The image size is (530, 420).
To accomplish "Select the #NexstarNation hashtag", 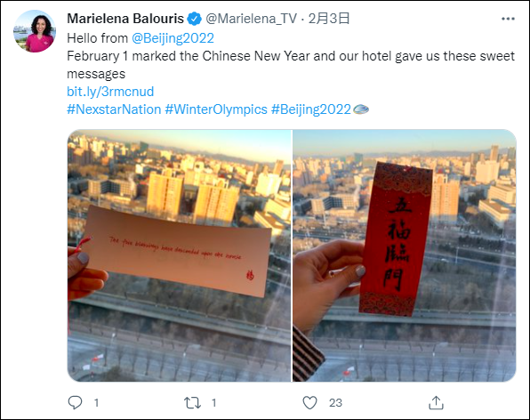I will tap(114, 109).
